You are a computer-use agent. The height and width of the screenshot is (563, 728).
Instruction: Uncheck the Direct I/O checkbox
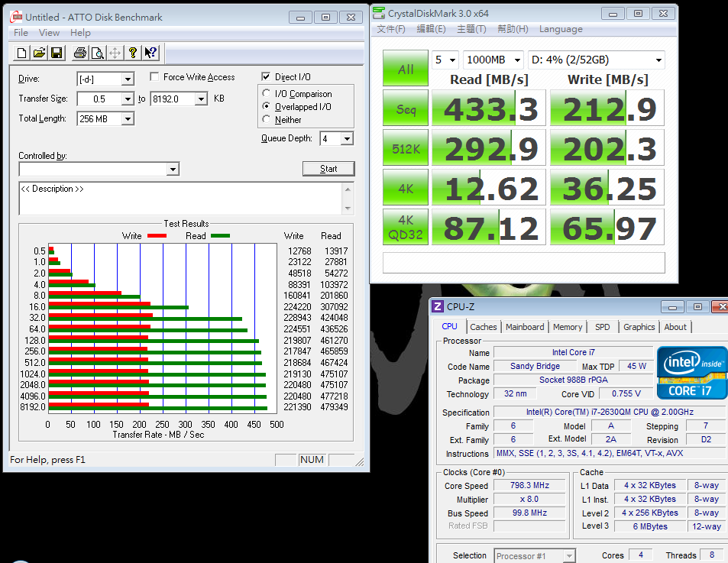266,76
